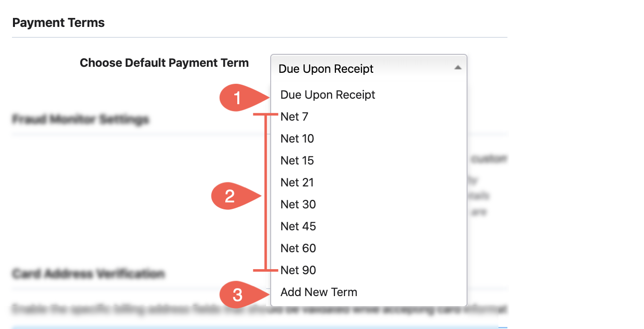Click the Choose Default Payment Term label
The width and height of the screenshot is (644, 329).
pyautogui.click(x=164, y=63)
